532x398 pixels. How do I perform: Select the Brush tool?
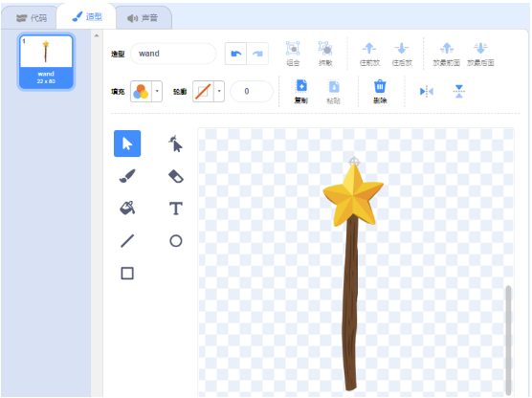(x=127, y=176)
